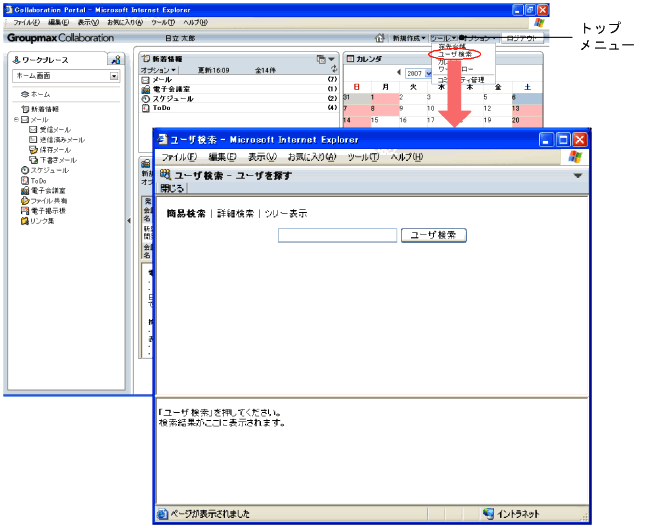Click the ユーザ検索 binoculars header icon

pos(165,175)
